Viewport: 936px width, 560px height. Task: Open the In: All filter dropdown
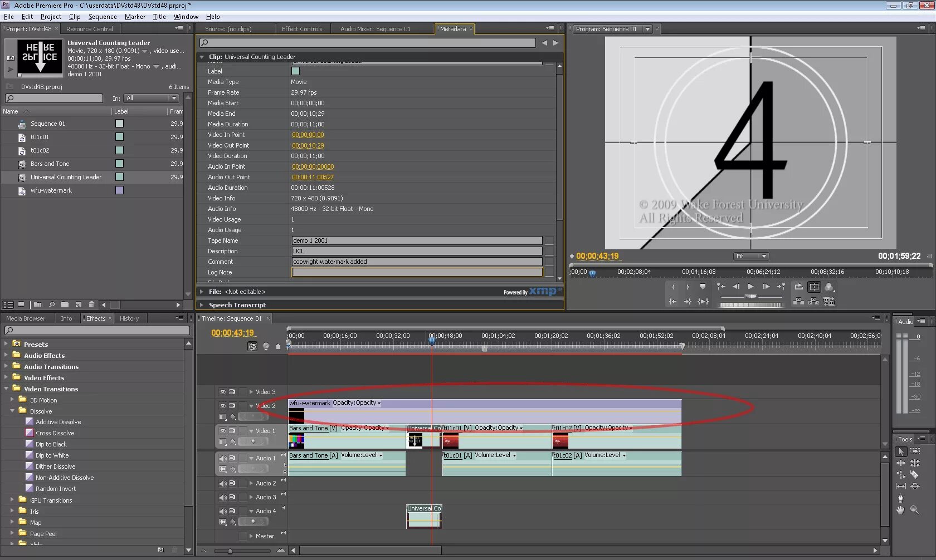point(151,98)
